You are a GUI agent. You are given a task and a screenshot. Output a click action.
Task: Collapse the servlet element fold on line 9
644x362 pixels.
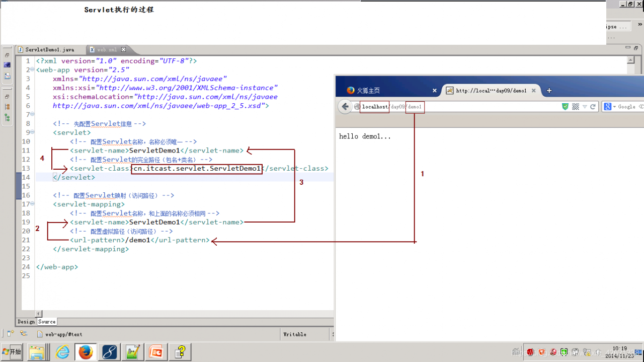(32, 132)
